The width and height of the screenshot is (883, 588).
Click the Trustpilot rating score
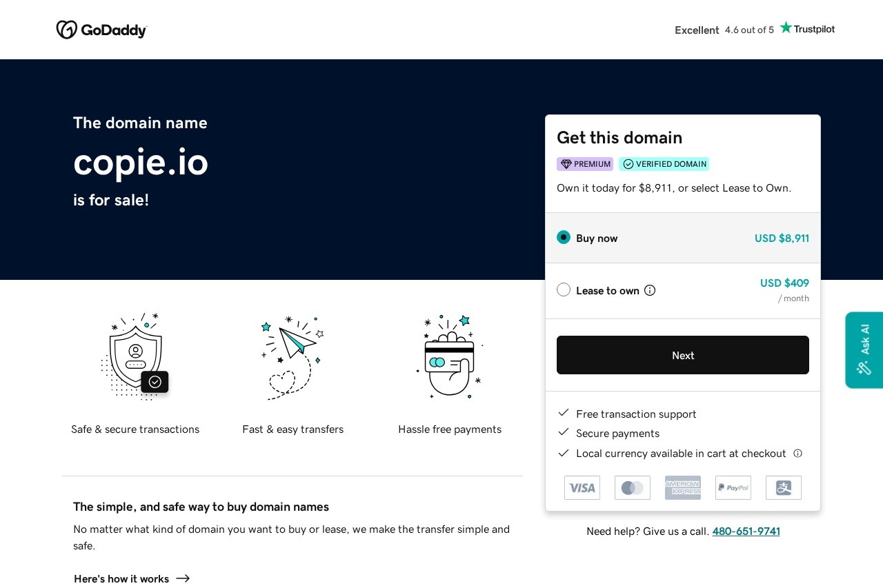pos(749,30)
